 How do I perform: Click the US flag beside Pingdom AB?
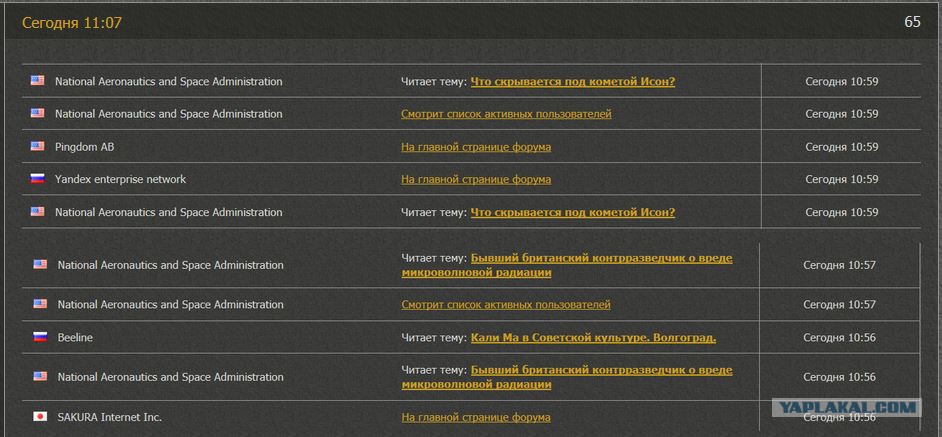pyautogui.click(x=37, y=146)
